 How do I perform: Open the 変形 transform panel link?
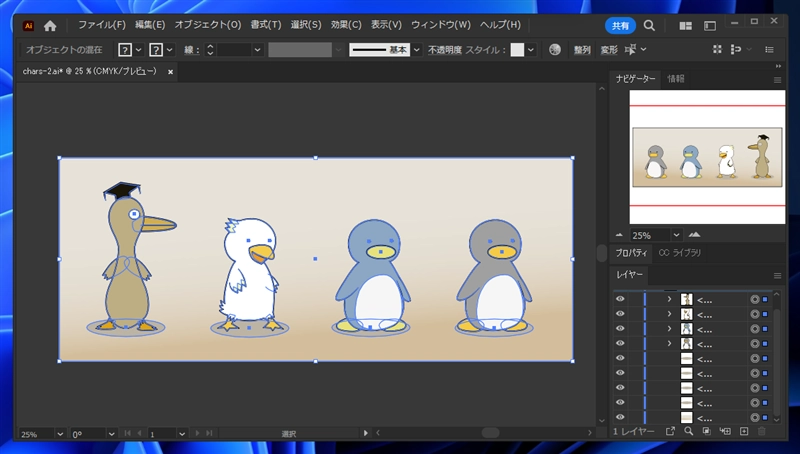[609, 50]
